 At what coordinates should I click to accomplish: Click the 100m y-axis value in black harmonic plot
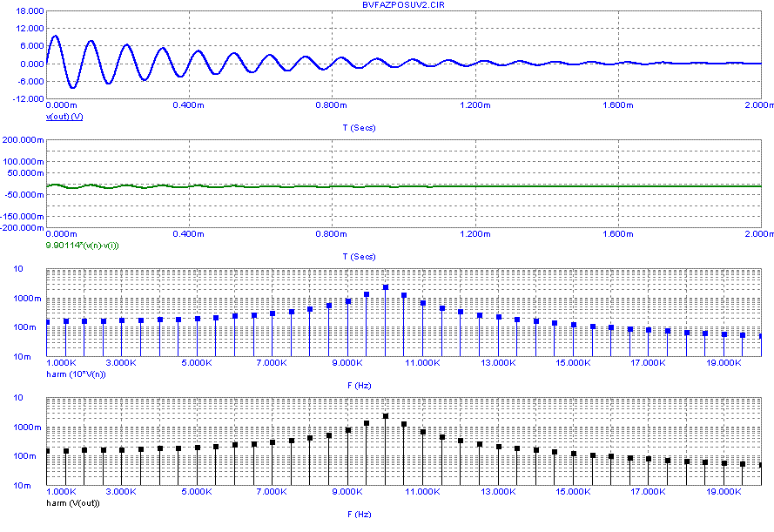(x=24, y=456)
